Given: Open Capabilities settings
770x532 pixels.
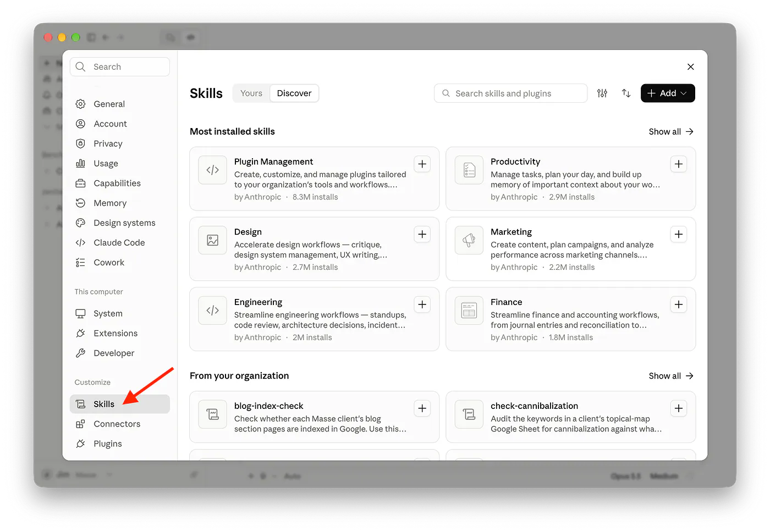Looking at the screenshot, I should [x=120, y=183].
